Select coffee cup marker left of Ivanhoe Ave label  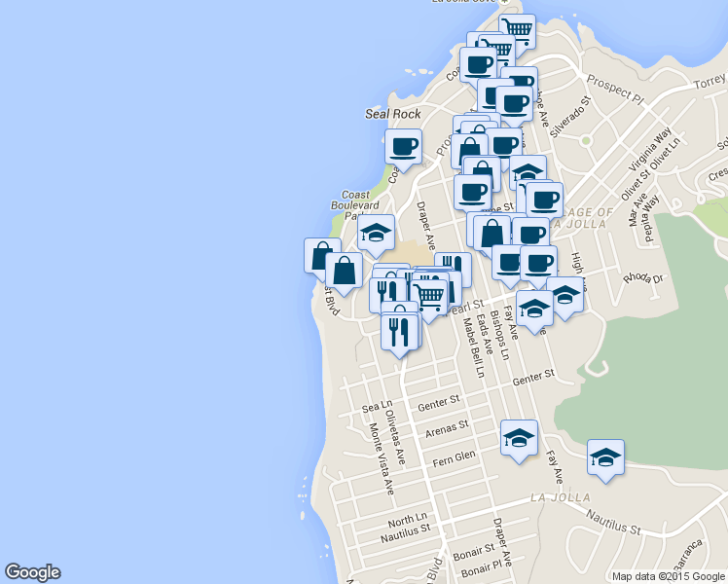point(515,103)
